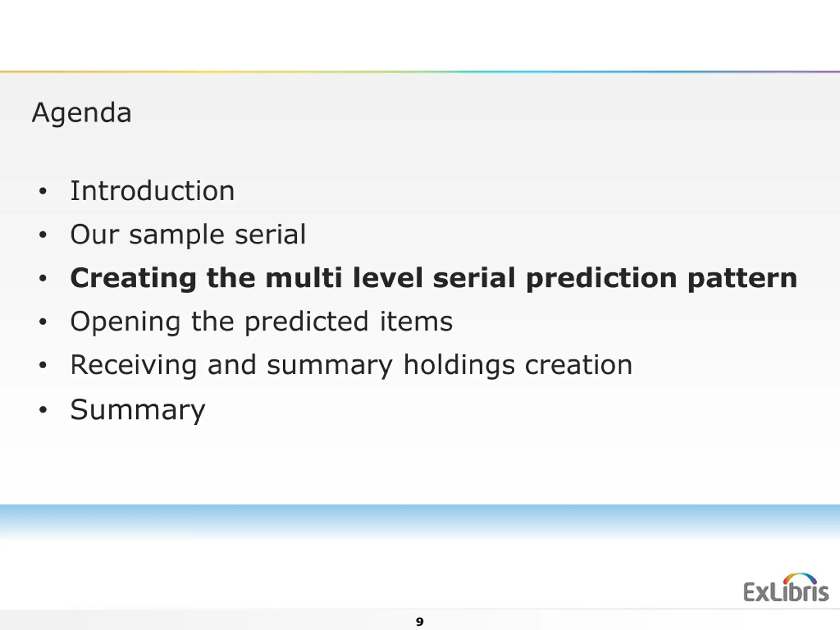
Task: Select the Summary agenda item
Action: point(137,410)
